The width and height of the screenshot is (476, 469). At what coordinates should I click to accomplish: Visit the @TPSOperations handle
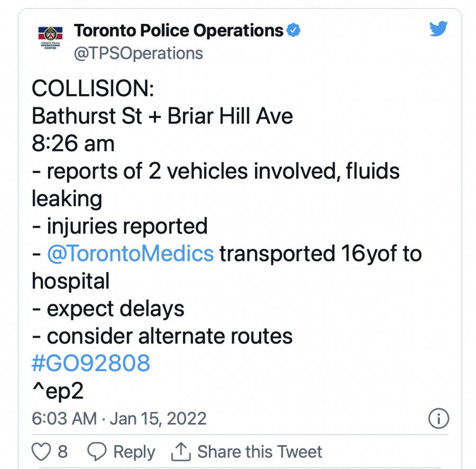(139, 53)
